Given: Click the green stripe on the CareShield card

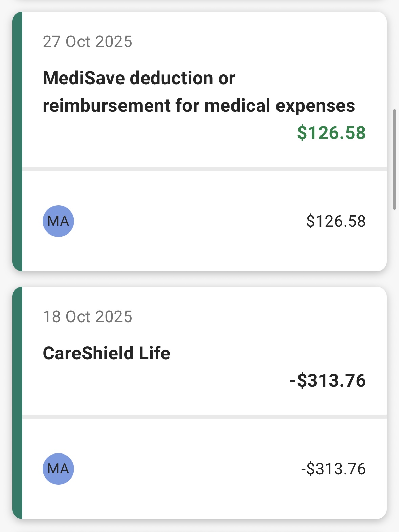Looking at the screenshot, I should [17, 403].
